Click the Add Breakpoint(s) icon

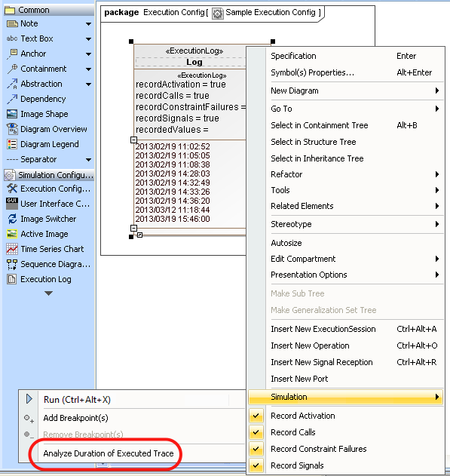tap(29, 419)
